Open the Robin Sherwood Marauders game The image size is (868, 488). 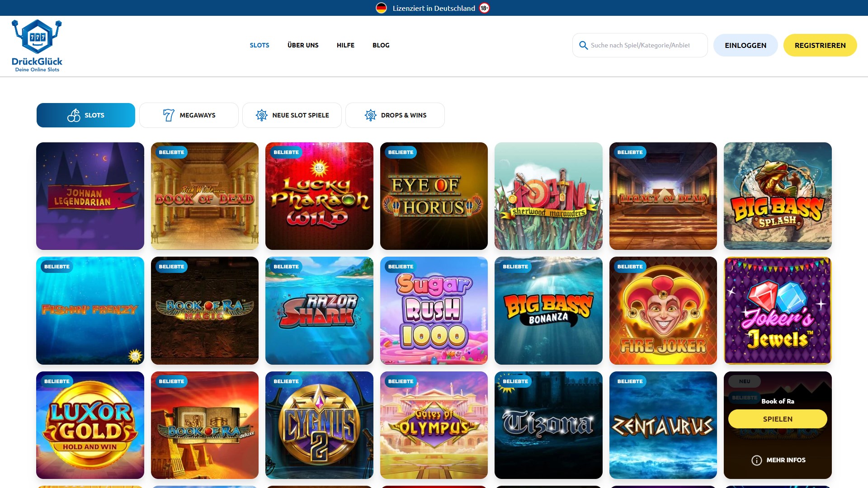[548, 196]
